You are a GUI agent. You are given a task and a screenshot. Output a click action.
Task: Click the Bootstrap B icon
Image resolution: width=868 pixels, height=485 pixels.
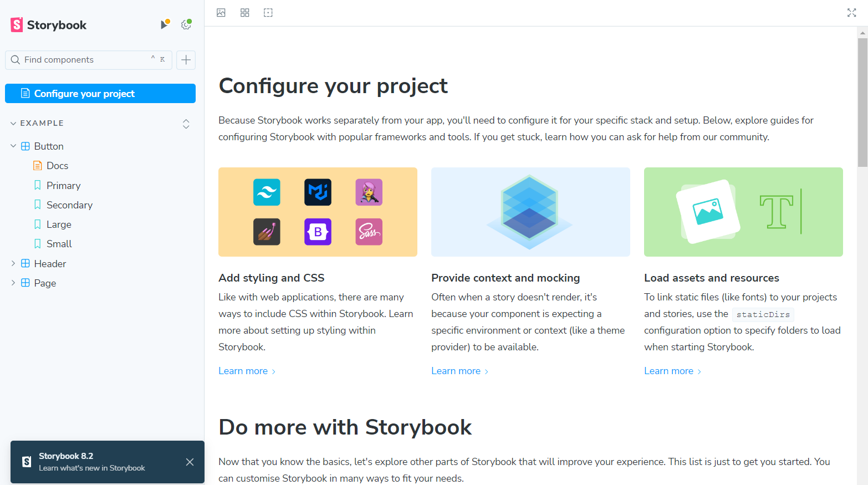click(x=318, y=232)
